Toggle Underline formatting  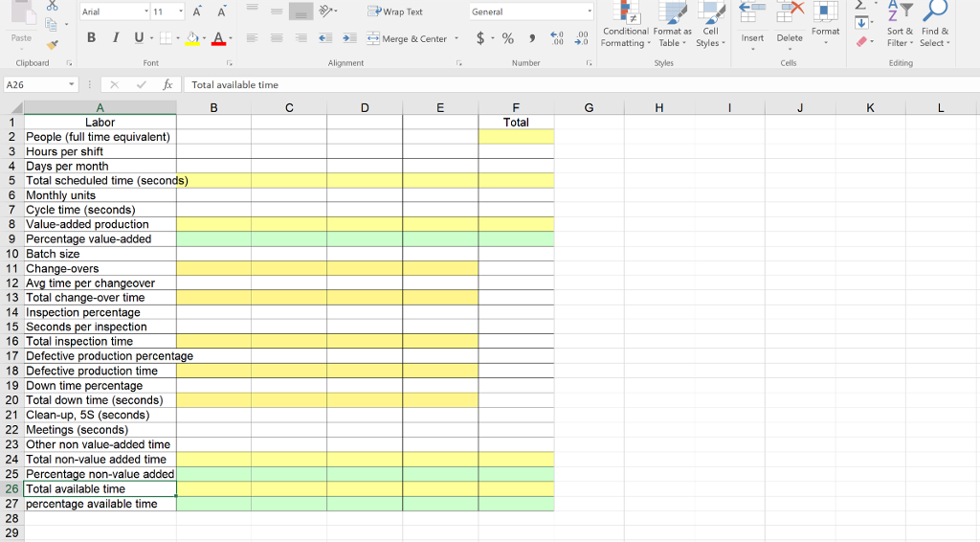139,38
